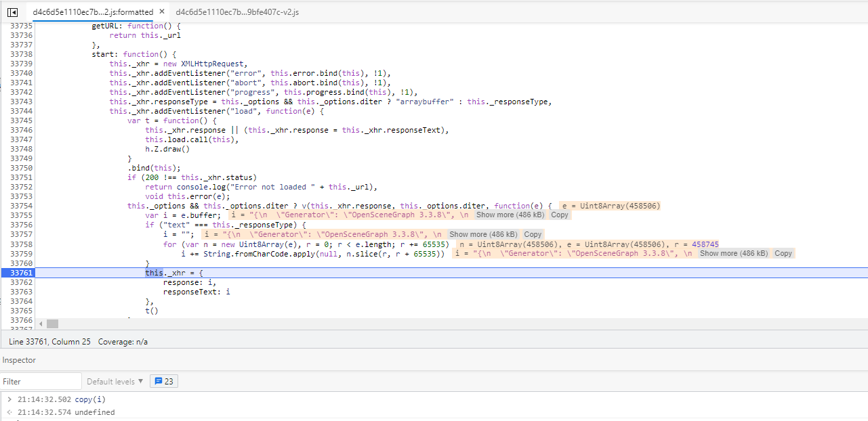Click the inline value 'e = Uint8Array(458506)' on line 33754
This screenshot has height=421, width=868.
[611, 206]
